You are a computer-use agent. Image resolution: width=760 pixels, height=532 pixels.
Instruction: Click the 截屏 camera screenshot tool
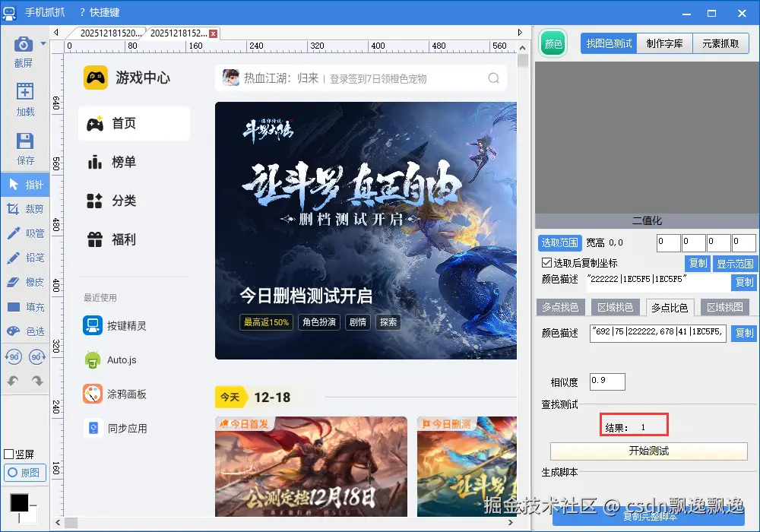(x=24, y=52)
